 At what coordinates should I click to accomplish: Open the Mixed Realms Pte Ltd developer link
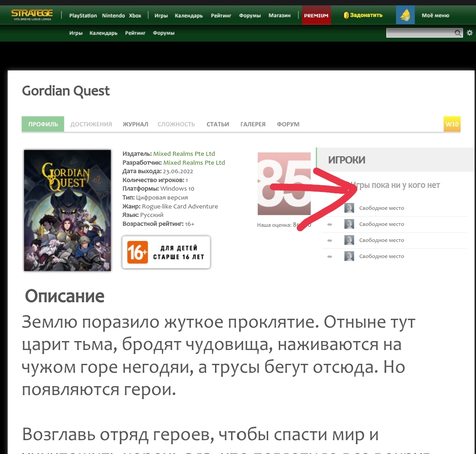(194, 162)
